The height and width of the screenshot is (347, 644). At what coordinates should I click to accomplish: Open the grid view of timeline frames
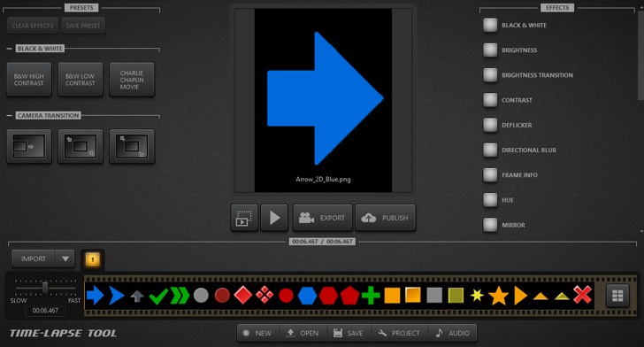coord(617,295)
